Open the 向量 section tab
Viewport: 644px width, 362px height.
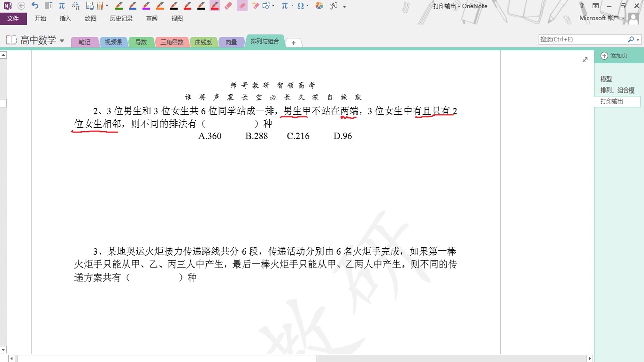[x=231, y=42]
